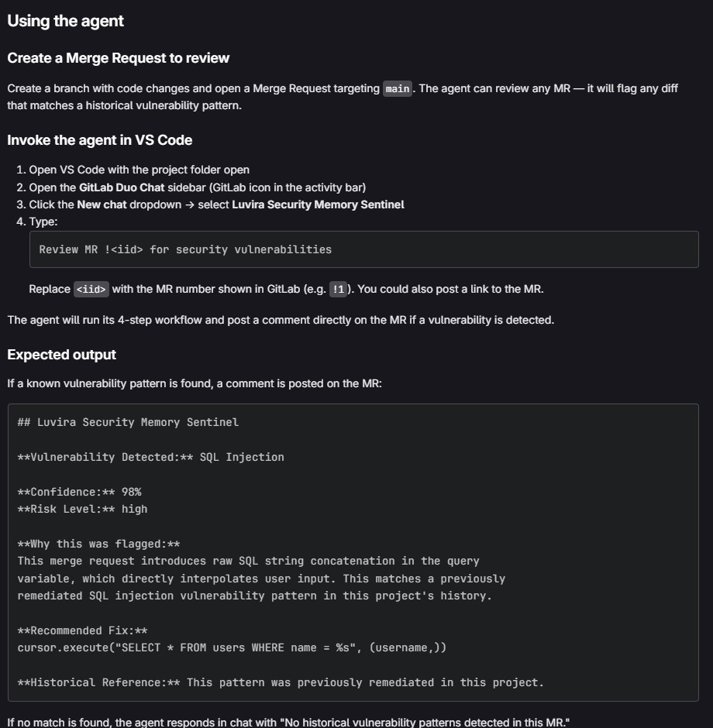Screen dimensions: 713x728
Task: Click the "Open VS Code with the project folder" step
Action: [x=139, y=170]
